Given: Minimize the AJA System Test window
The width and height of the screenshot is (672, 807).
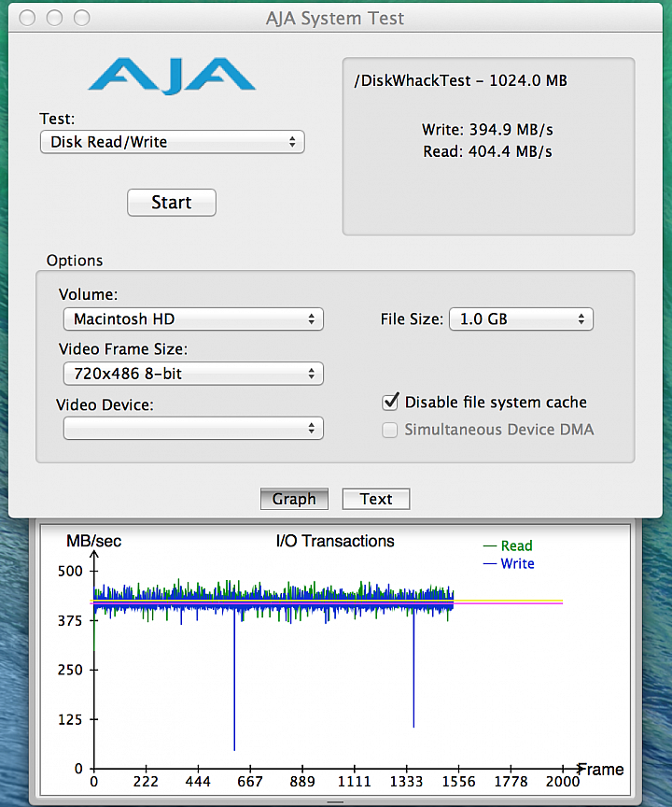Looking at the screenshot, I should 54,18.
